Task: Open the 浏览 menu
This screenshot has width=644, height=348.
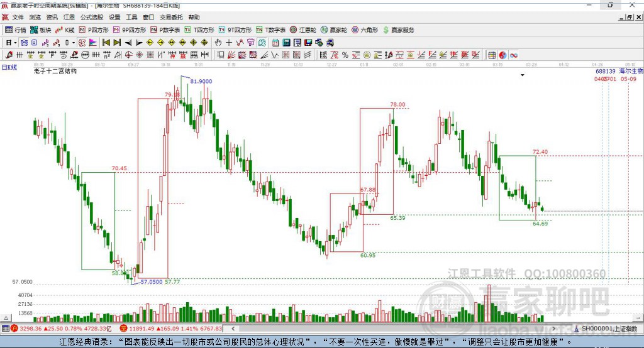Action: click(x=35, y=17)
